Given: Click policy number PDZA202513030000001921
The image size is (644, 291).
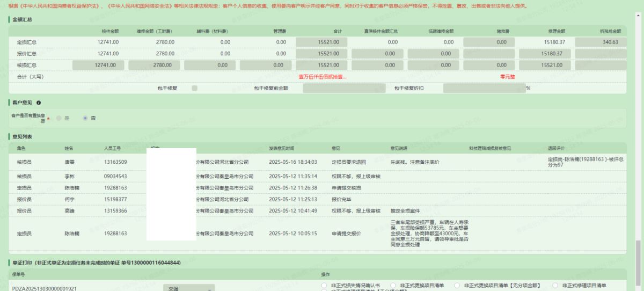Looking at the screenshot, I should click(x=45, y=288).
